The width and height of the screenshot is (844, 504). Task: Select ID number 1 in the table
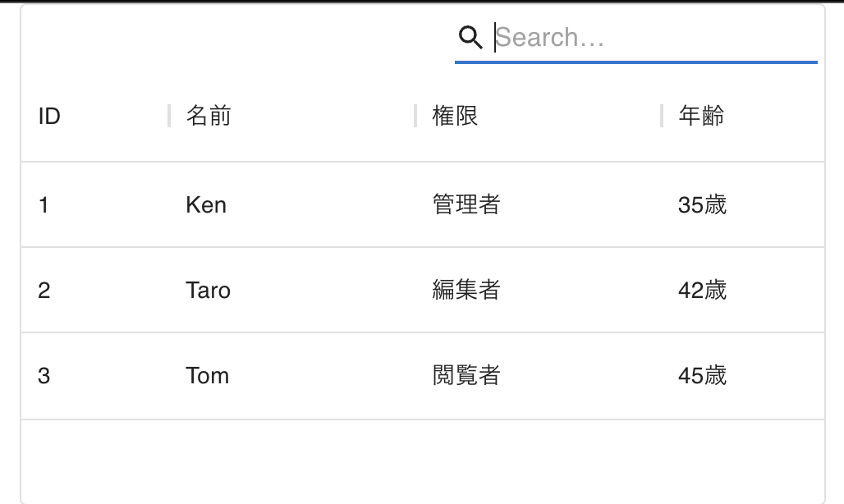click(x=44, y=205)
